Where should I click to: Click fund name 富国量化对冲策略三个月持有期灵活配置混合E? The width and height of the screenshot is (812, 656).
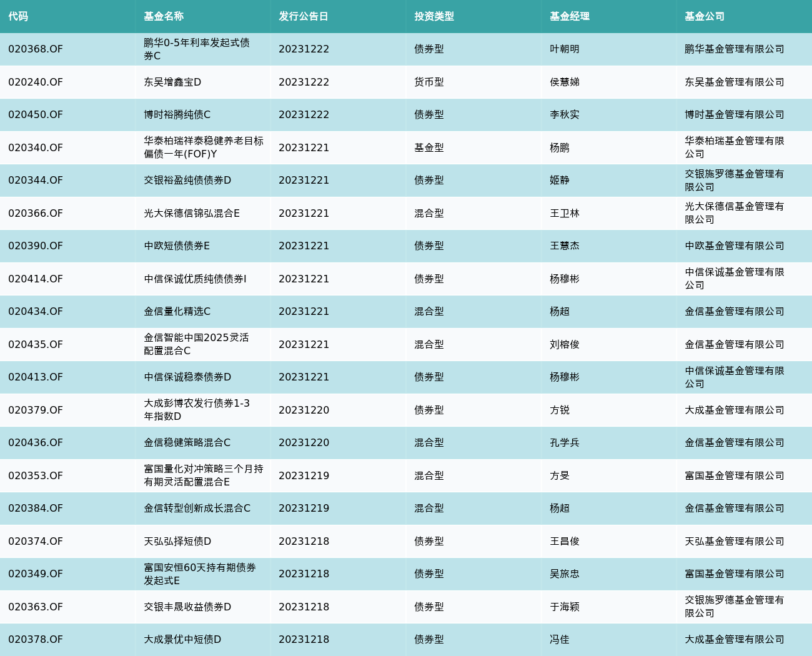[x=204, y=475]
